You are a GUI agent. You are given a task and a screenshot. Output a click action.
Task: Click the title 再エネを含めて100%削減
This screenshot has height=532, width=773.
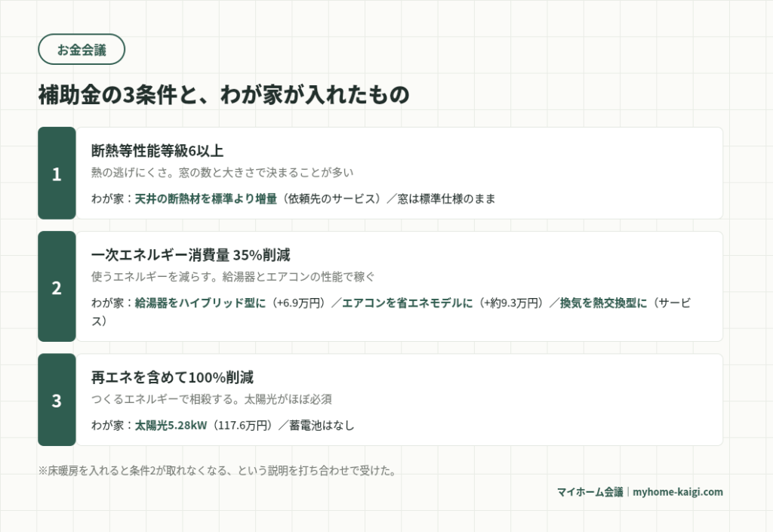coord(173,377)
